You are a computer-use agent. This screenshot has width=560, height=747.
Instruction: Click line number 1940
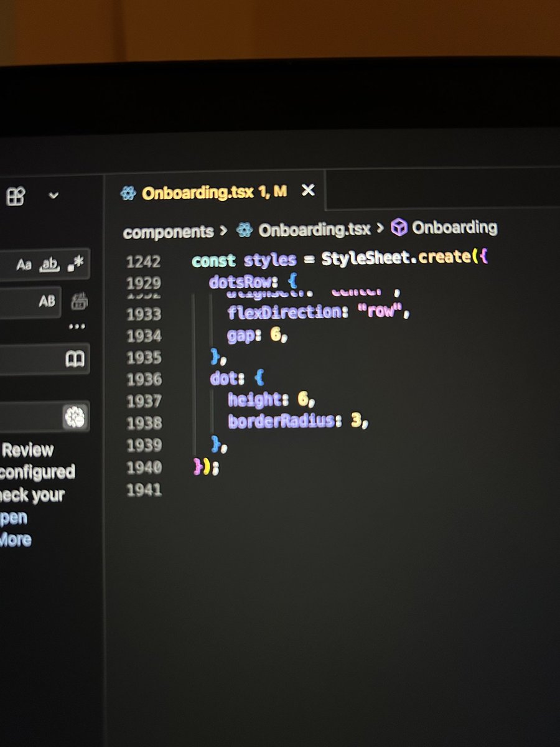tap(144, 467)
